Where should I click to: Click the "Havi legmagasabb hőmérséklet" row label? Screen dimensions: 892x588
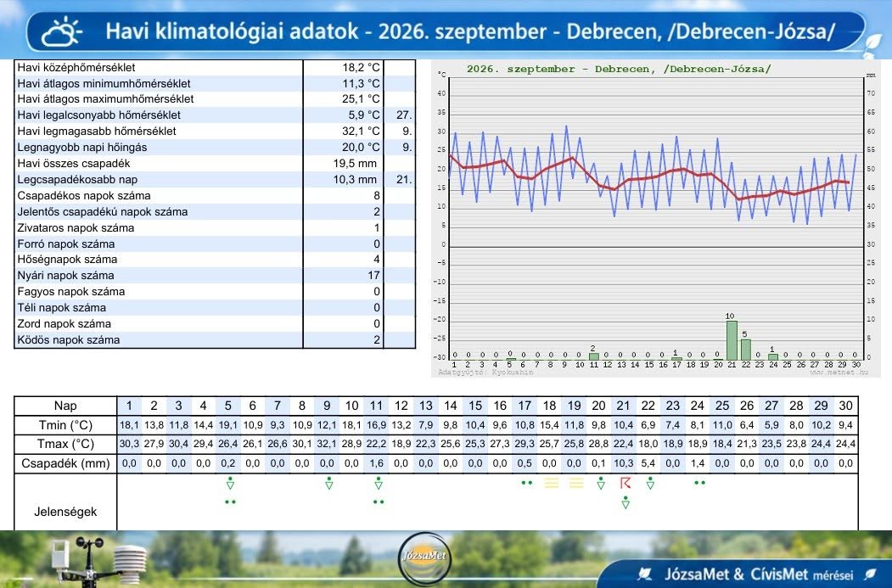pos(97,131)
